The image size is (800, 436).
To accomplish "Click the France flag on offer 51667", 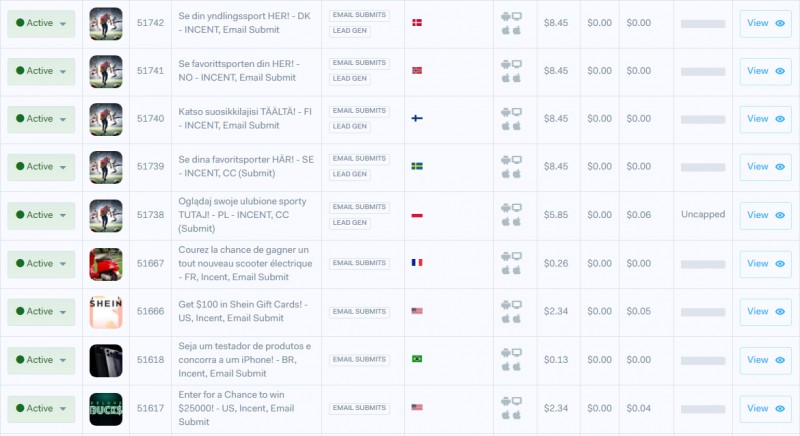I will point(417,263).
